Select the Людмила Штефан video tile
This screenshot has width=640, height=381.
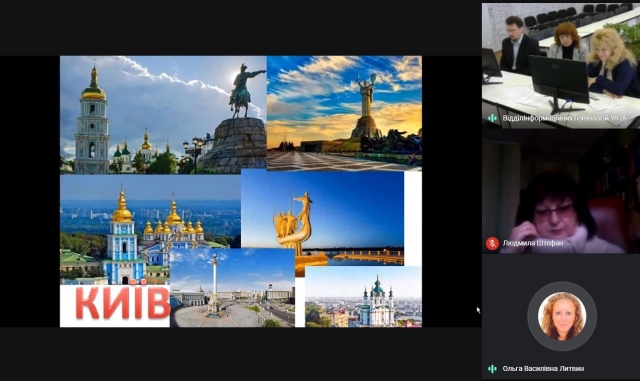click(561, 192)
